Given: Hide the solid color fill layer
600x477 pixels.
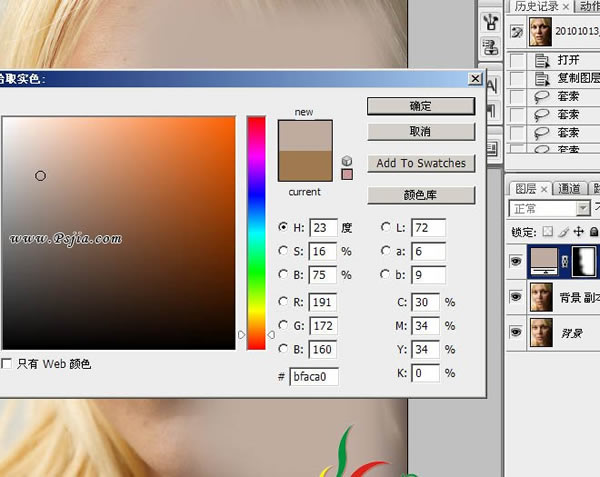Looking at the screenshot, I should [x=516, y=261].
